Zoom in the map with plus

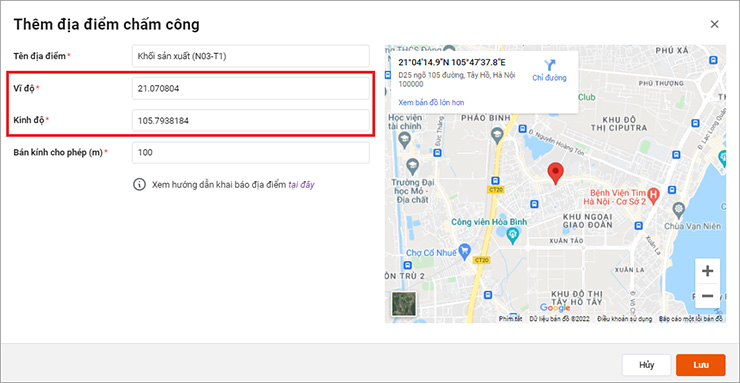(x=707, y=271)
